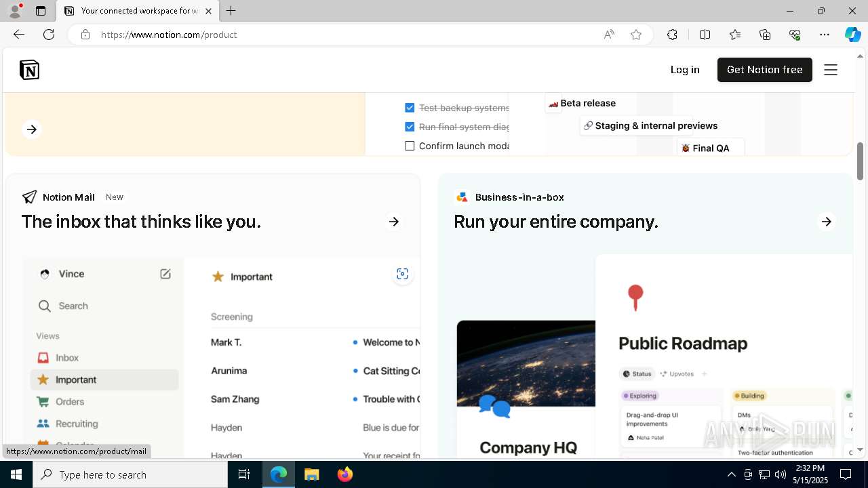868x488 pixels.
Task: Click the Notion logo in the header
Action: [x=29, y=70]
